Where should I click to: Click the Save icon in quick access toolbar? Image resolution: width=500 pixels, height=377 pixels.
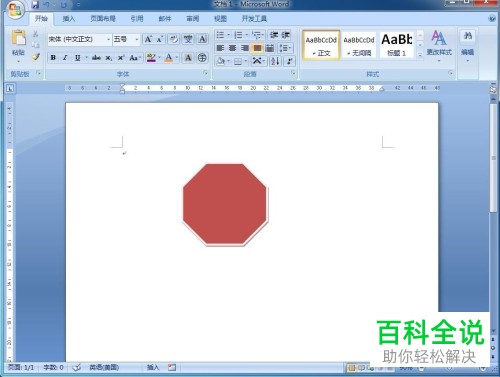35,5
